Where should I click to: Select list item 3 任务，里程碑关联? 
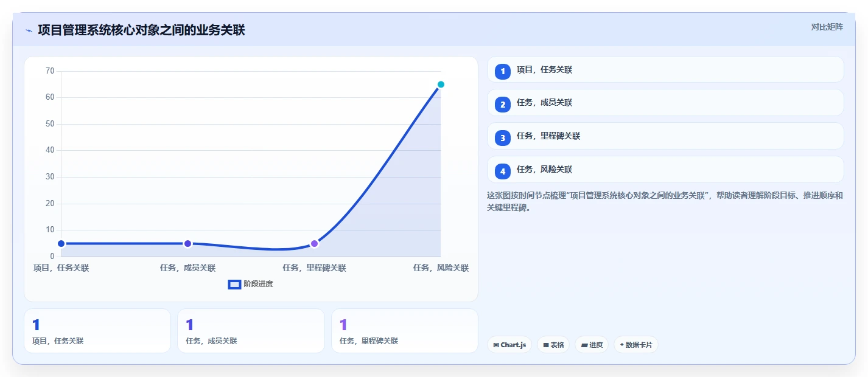coord(665,136)
